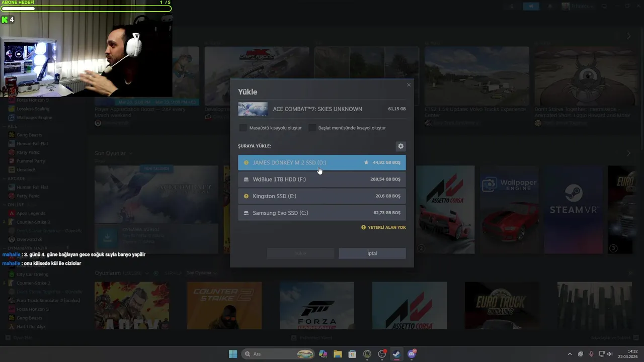Open the Euro Truck Simulator 2 cover in Oyunlarım
The width and height of the screenshot is (644, 362).
click(502, 306)
